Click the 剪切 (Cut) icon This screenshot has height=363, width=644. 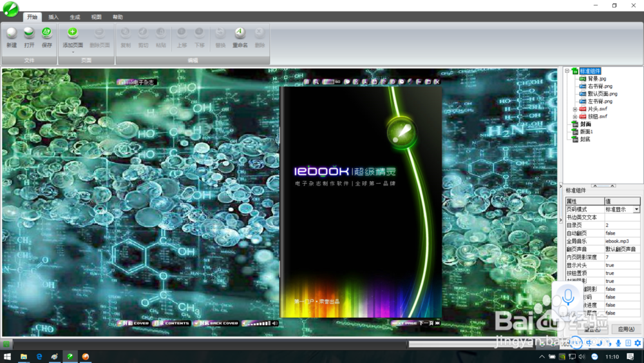click(x=143, y=32)
